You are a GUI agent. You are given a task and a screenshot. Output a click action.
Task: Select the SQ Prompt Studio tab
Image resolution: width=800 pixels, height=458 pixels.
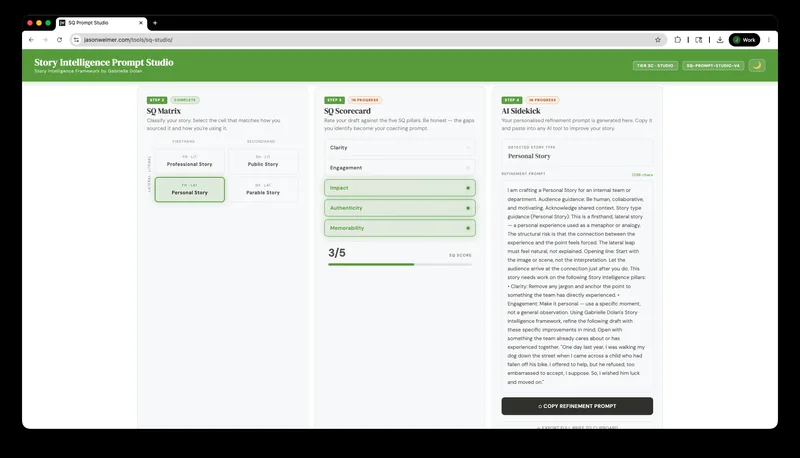point(102,23)
